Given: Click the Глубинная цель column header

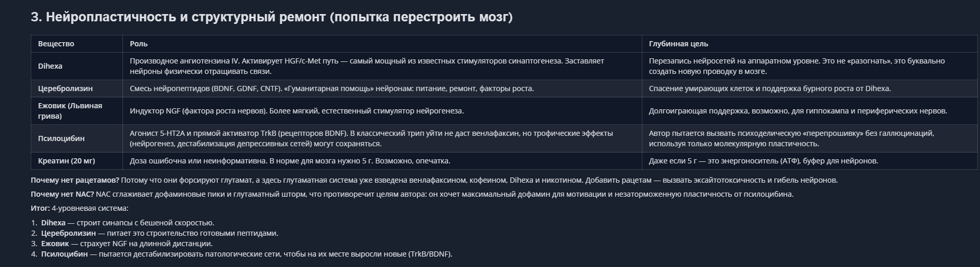Looking at the screenshot, I should [678, 44].
